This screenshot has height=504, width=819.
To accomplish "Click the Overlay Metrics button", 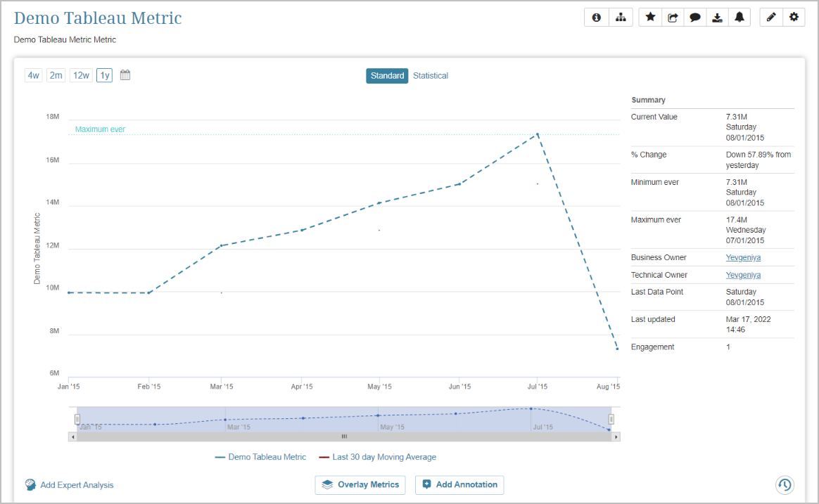I will (x=360, y=484).
